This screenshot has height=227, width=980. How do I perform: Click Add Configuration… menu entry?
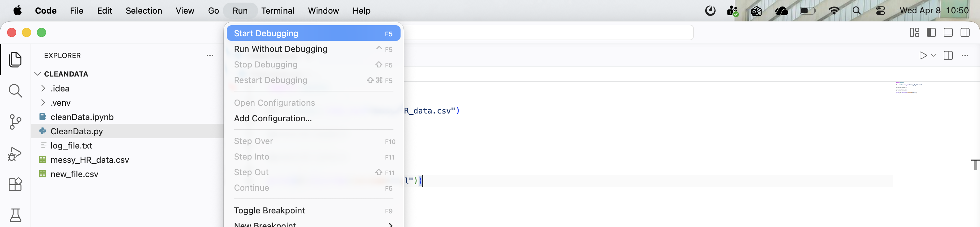273,118
